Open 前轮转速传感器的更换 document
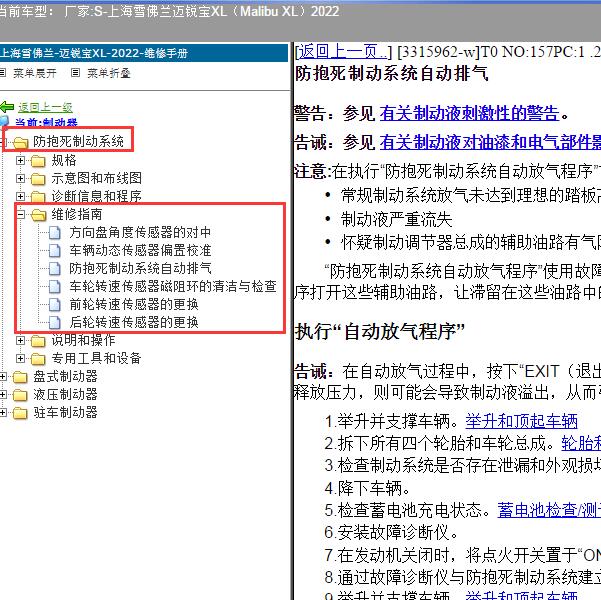This screenshot has width=601, height=600. pos(134,304)
